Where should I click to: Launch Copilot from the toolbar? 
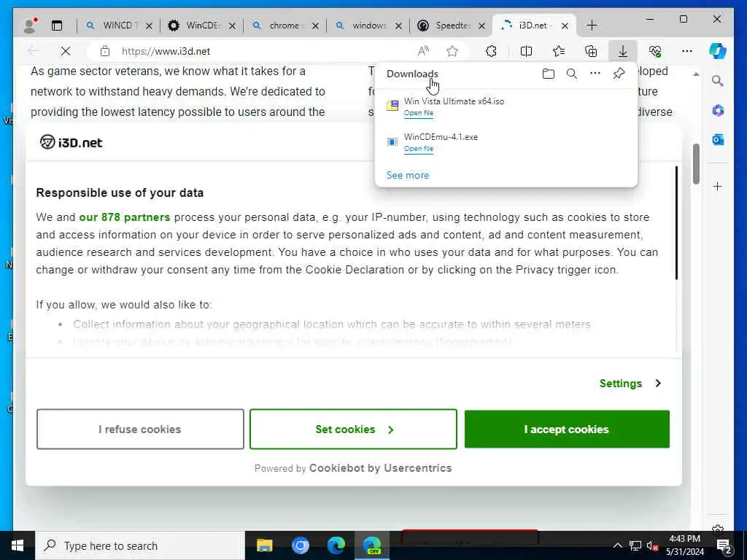tap(718, 51)
